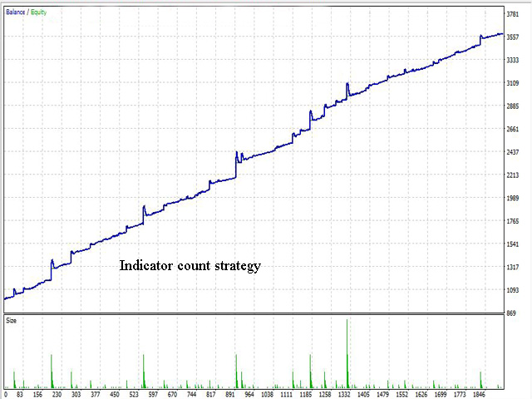Click y-axis value 3109
This screenshot has width=532, height=399.
point(513,83)
